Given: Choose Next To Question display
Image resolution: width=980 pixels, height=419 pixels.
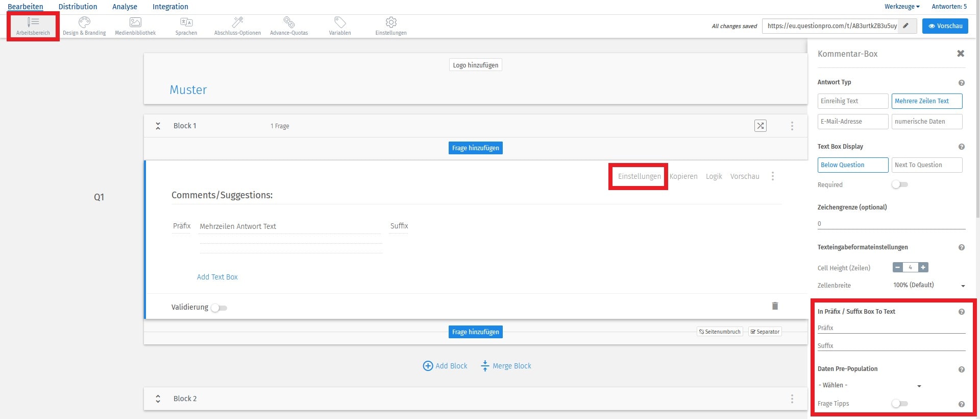Looking at the screenshot, I should tap(927, 165).
